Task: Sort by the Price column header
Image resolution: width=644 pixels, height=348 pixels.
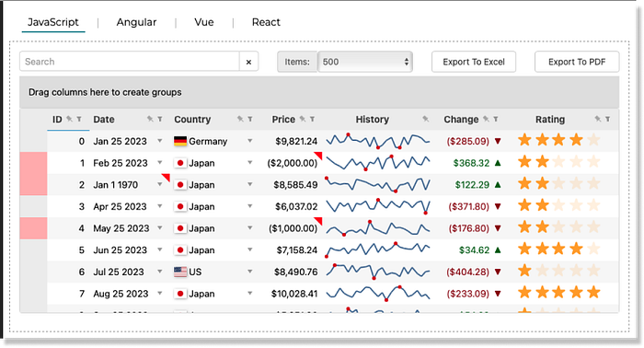Action: pos(283,120)
